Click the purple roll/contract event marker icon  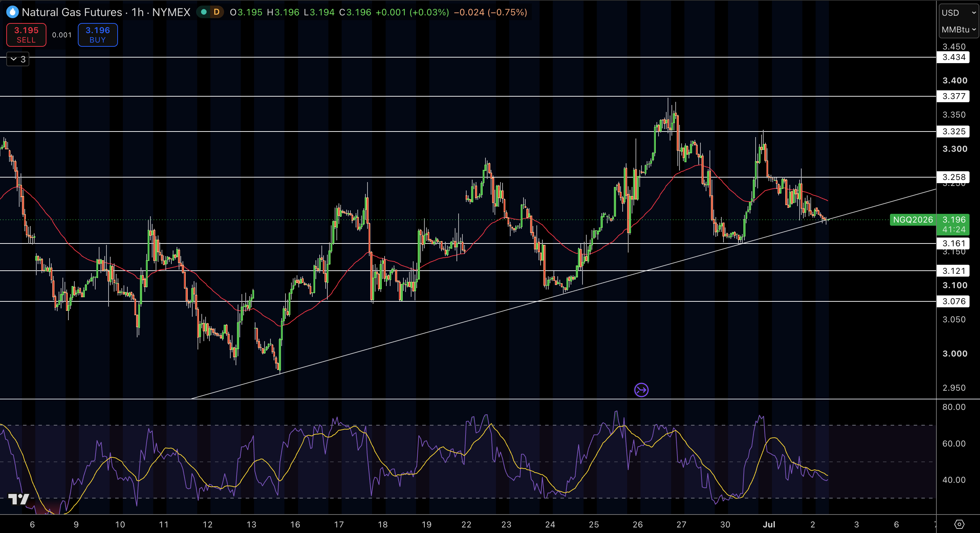coord(641,390)
